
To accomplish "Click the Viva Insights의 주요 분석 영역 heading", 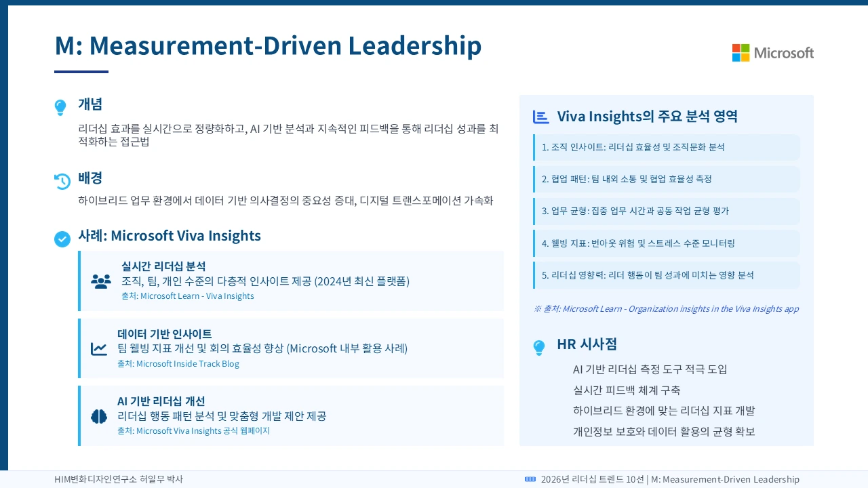I will coord(648,116).
